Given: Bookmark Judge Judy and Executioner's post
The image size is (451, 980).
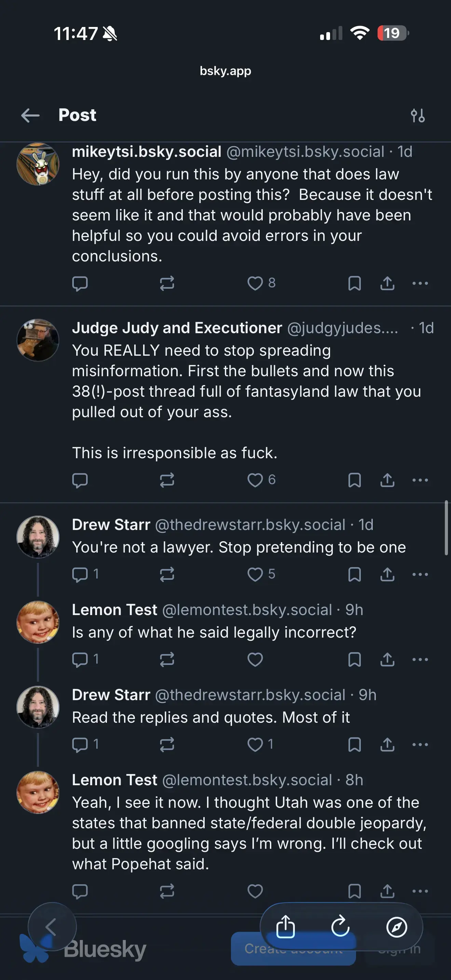Looking at the screenshot, I should (354, 480).
